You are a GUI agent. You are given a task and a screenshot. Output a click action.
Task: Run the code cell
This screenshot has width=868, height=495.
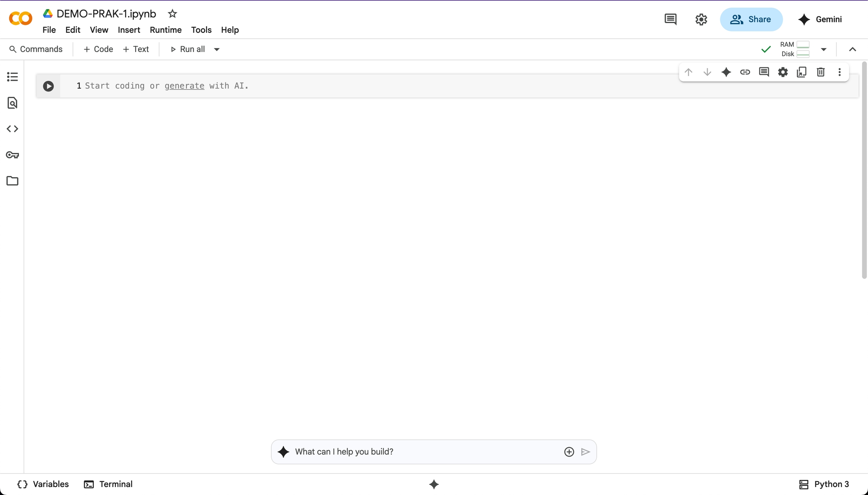pos(48,86)
